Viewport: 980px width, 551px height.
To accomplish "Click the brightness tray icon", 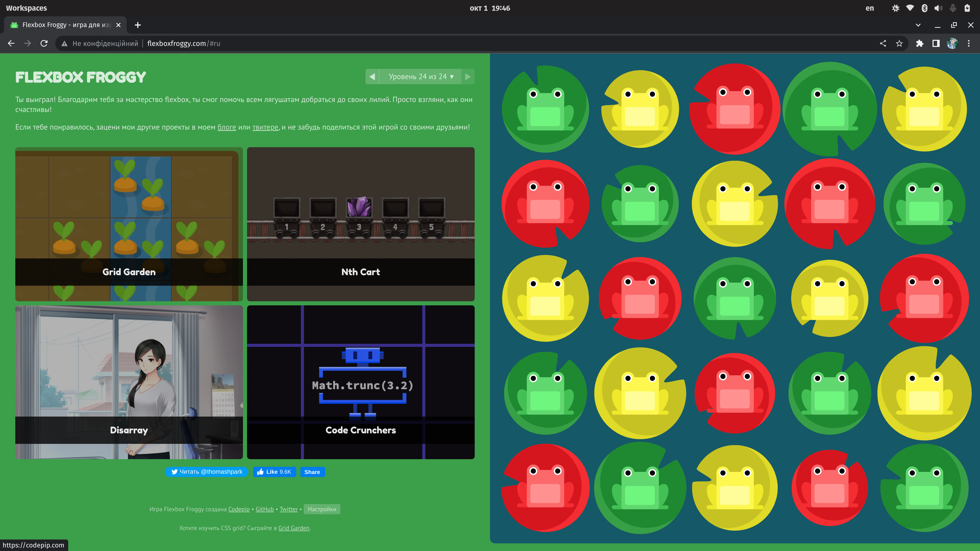I will click(x=896, y=8).
